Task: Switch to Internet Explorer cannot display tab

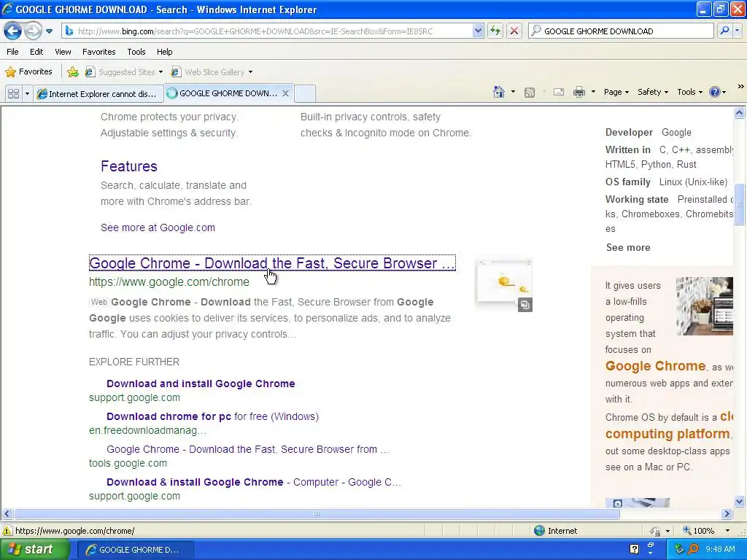Action: coord(98,94)
